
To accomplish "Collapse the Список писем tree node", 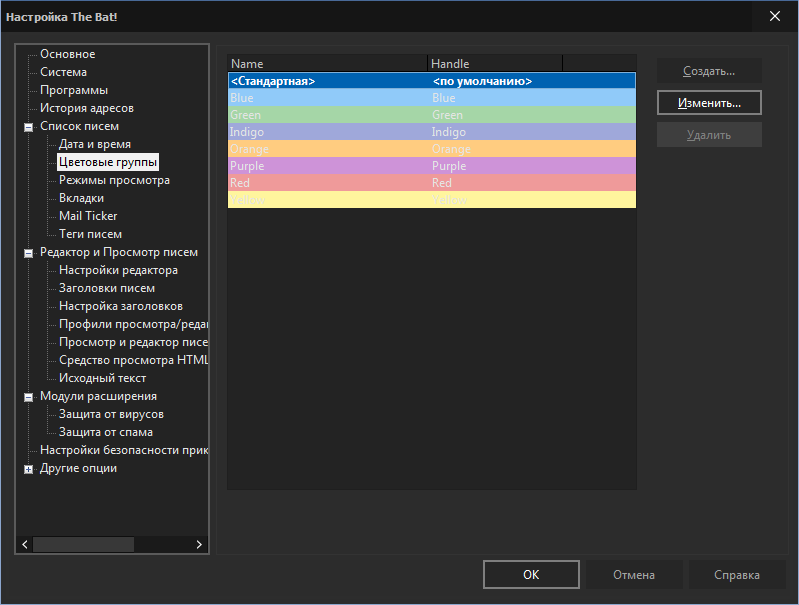I will (29, 127).
